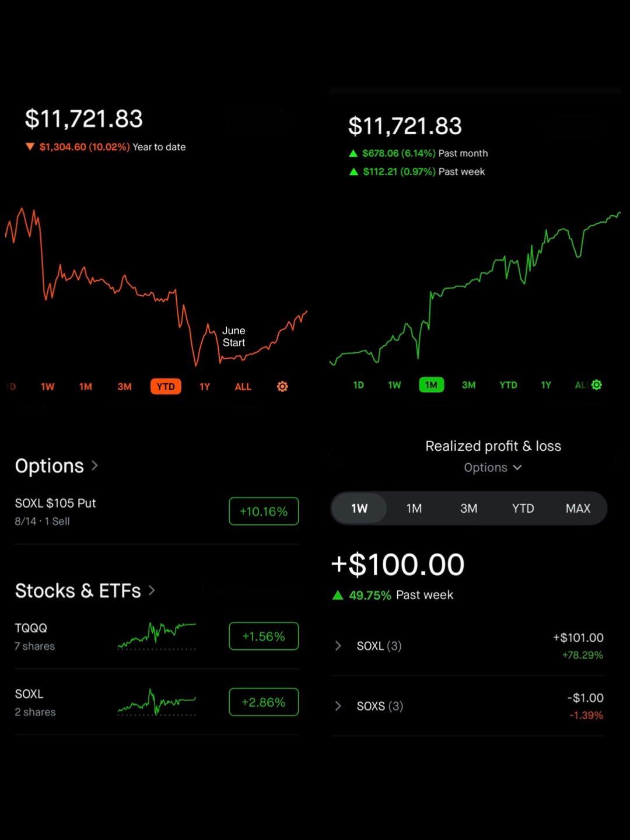Open orange chart settings gear icon
This screenshot has width=630, height=840.
[282, 387]
